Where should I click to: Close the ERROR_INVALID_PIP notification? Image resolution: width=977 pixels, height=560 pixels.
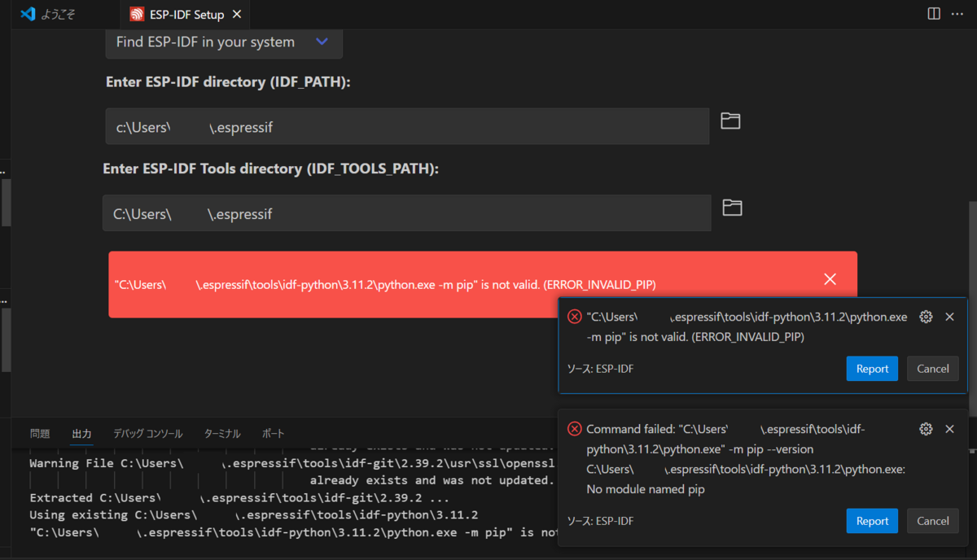949,317
